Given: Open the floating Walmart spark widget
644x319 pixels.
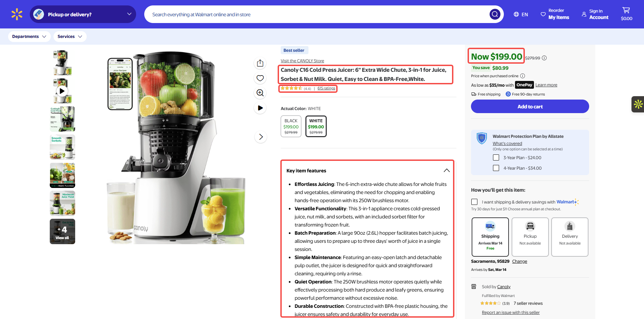Looking at the screenshot, I should 638,104.
